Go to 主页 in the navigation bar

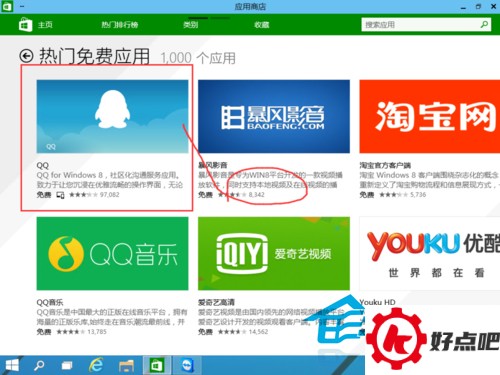(45, 25)
